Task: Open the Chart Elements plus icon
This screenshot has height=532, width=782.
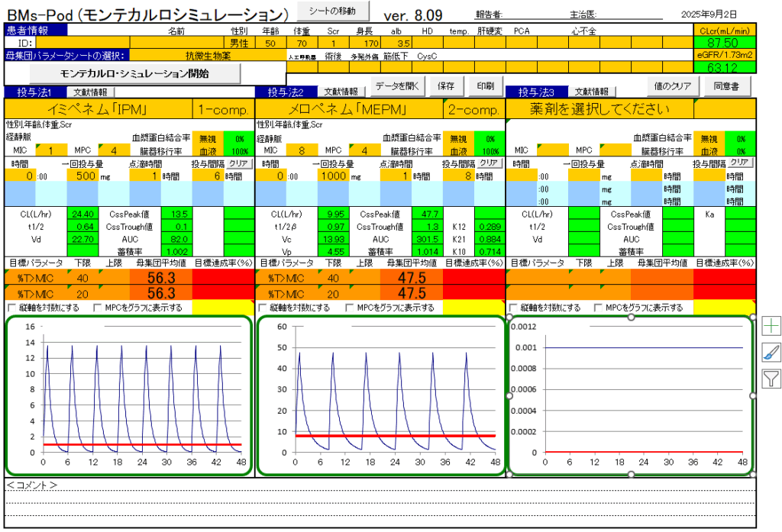Action: pyautogui.click(x=771, y=326)
